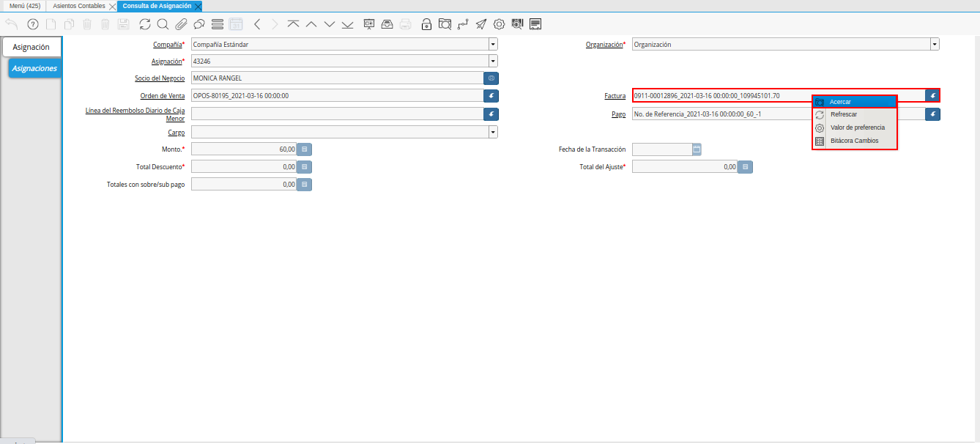Choose Acercar in the context menu
The height and width of the screenshot is (444, 980).
click(855, 102)
